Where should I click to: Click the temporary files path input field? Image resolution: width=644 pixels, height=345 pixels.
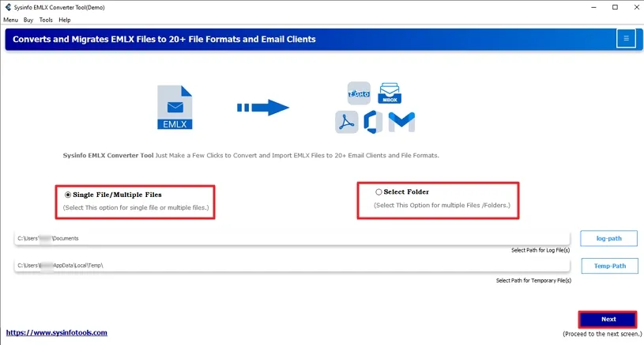pos(292,265)
